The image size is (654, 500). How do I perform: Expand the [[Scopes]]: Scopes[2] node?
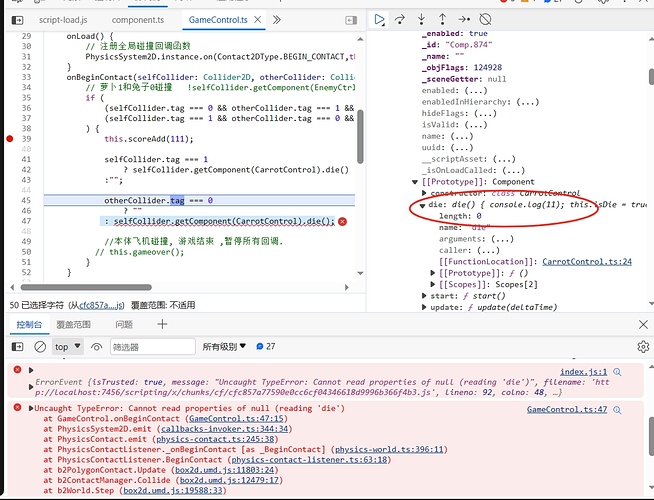pos(433,284)
